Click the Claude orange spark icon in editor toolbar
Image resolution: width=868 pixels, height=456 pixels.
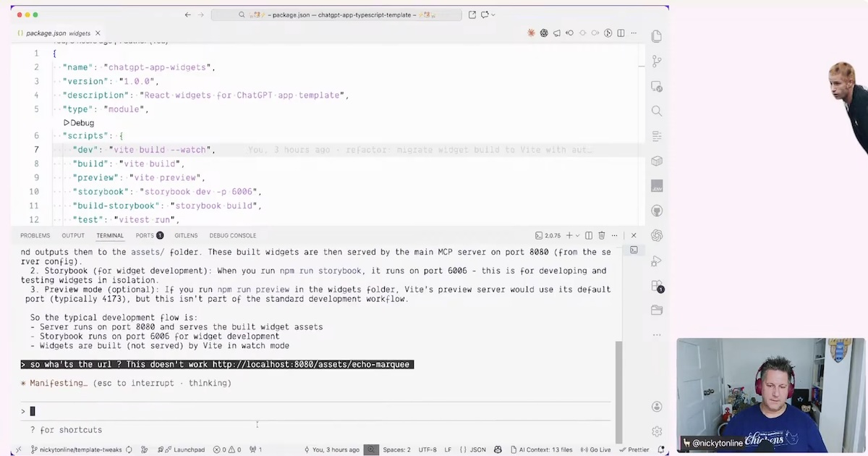tap(531, 33)
